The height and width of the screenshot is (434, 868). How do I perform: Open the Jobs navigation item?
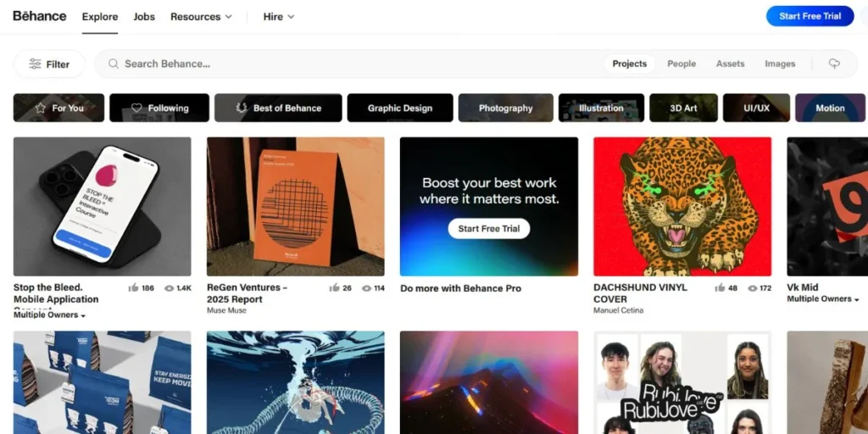pos(144,17)
